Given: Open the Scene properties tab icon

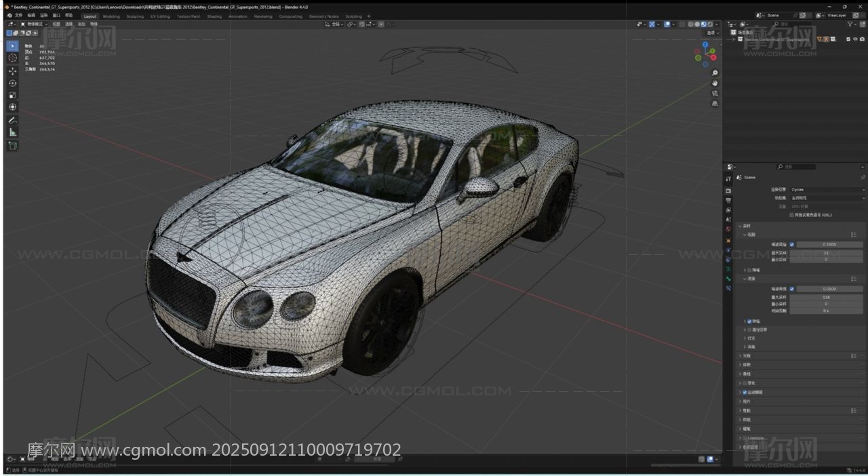Looking at the screenshot, I should pos(728,220).
